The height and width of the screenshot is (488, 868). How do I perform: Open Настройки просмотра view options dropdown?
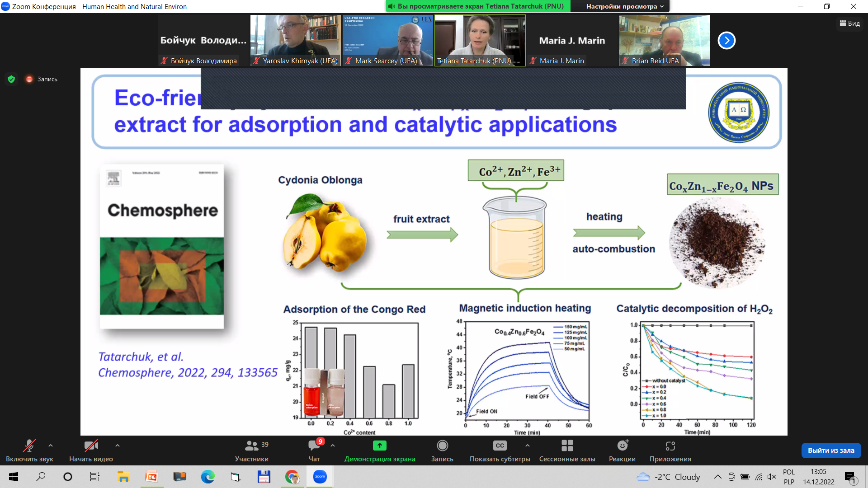pos(625,6)
